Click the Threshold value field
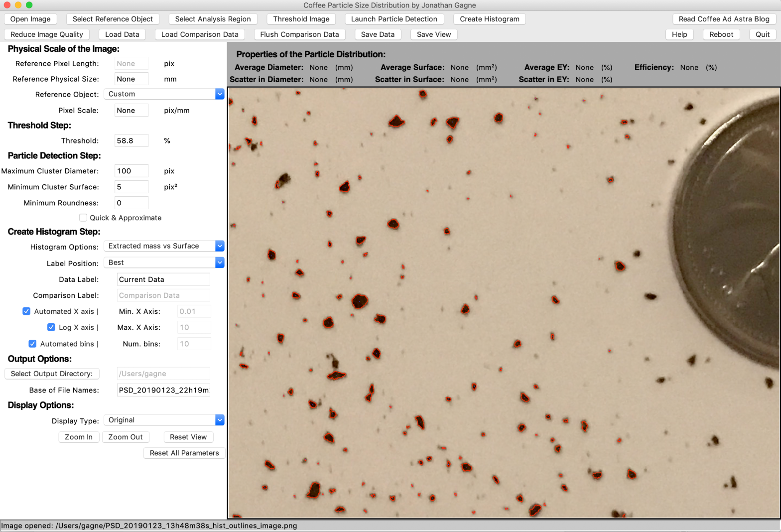 point(131,140)
